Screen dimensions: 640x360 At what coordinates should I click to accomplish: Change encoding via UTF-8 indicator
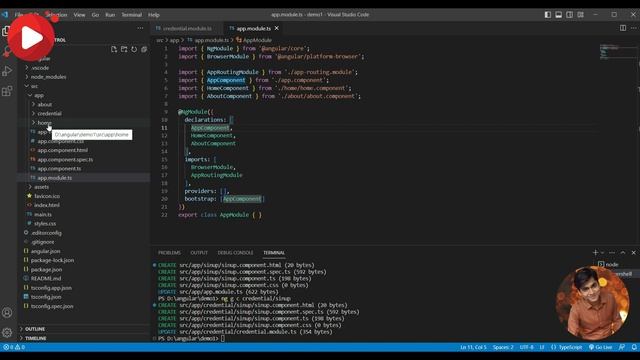(527, 347)
